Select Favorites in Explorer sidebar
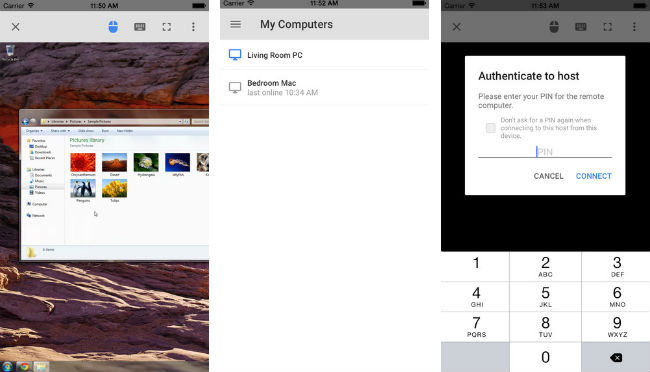The width and height of the screenshot is (650, 372). coord(36,141)
